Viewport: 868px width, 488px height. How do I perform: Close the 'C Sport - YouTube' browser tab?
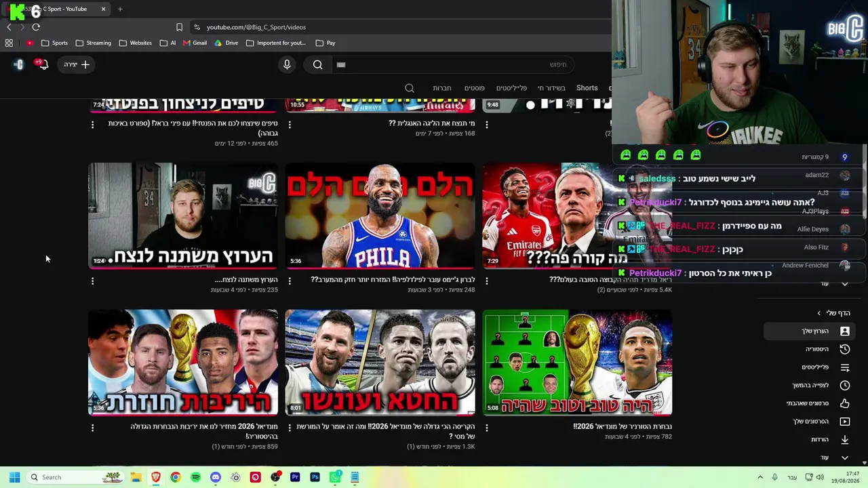click(x=103, y=9)
